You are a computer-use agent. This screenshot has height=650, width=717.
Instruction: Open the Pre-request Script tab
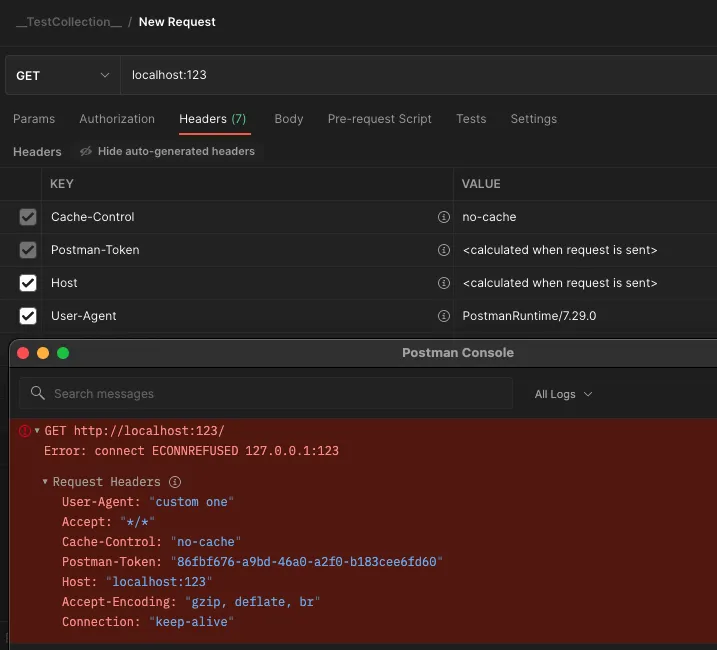pyautogui.click(x=380, y=119)
